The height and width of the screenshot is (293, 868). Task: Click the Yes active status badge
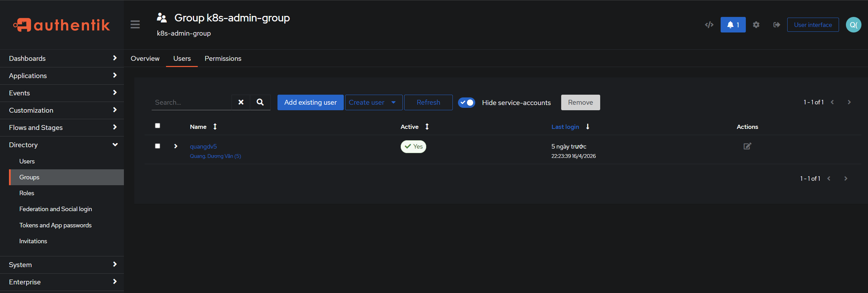pyautogui.click(x=413, y=146)
